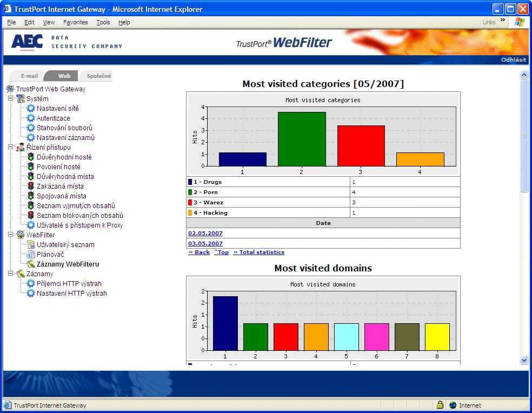This screenshot has width=532, height=413.
Task: Open the Tools menu
Action: click(x=103, y=22)
